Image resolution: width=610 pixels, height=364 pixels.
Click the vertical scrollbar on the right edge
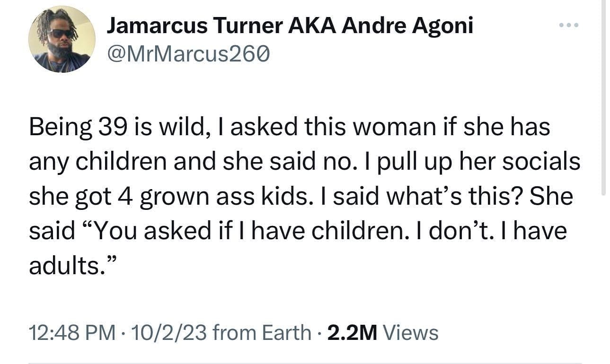coord(603,95)
